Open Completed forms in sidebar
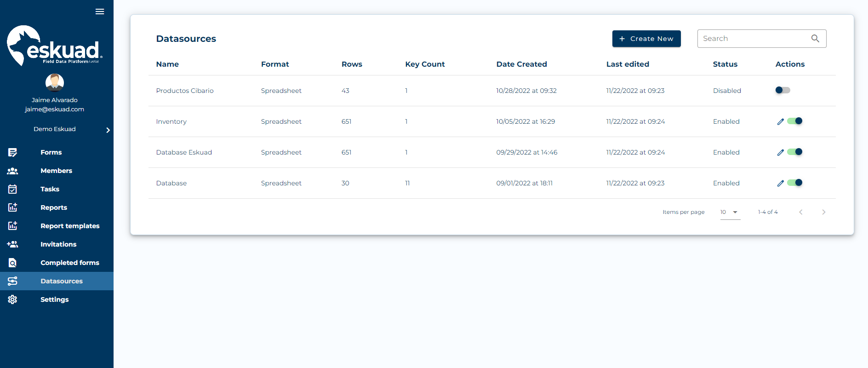The image size is (868, 368). click(x=70, y=263)
